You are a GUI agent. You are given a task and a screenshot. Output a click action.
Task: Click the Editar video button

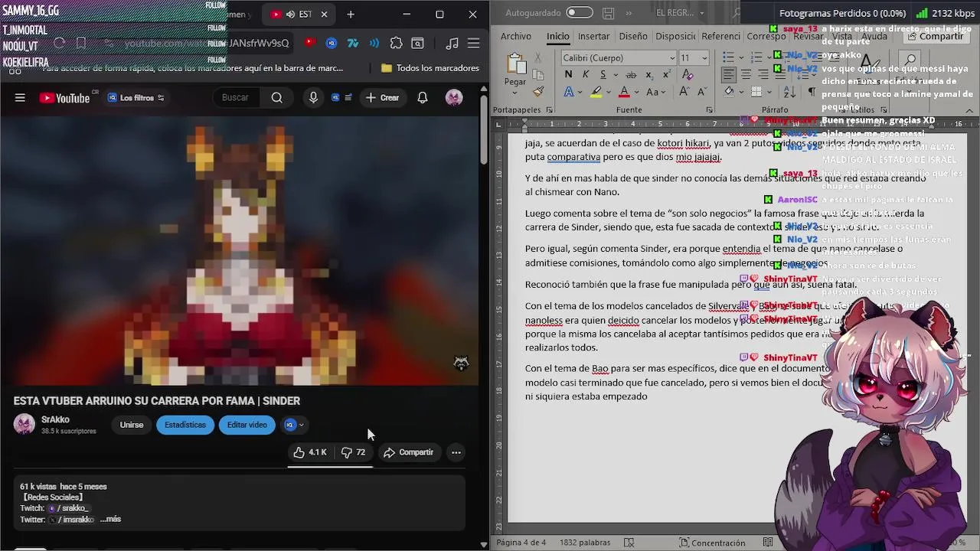click(247, 425)
